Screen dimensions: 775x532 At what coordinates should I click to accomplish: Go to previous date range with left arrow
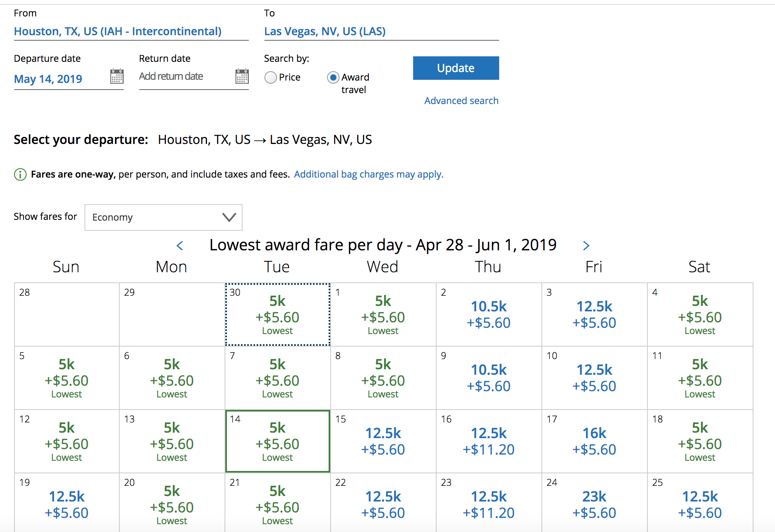pyautogui.click(x=180, y=246)
